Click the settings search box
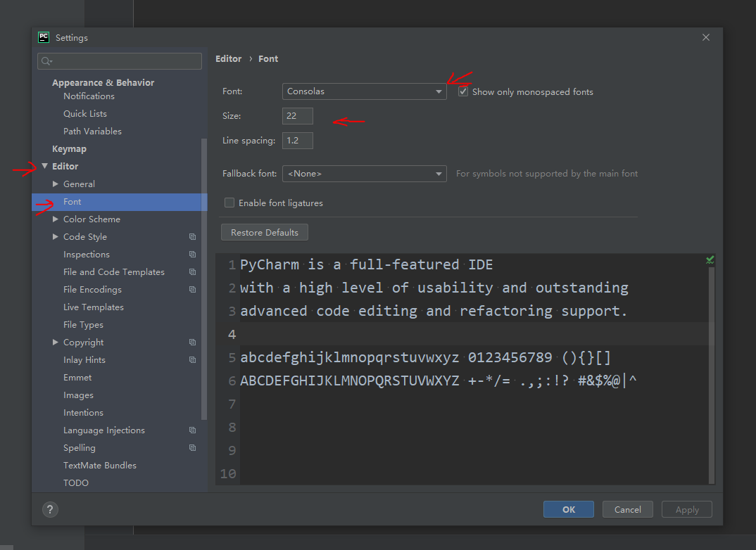 tap(120, 61)
